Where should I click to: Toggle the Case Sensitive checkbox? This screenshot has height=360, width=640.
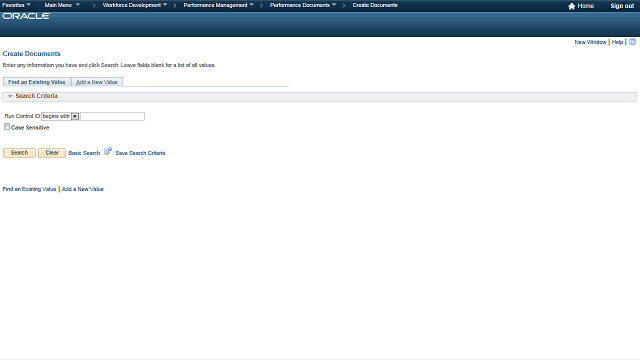tap(7, 127)
